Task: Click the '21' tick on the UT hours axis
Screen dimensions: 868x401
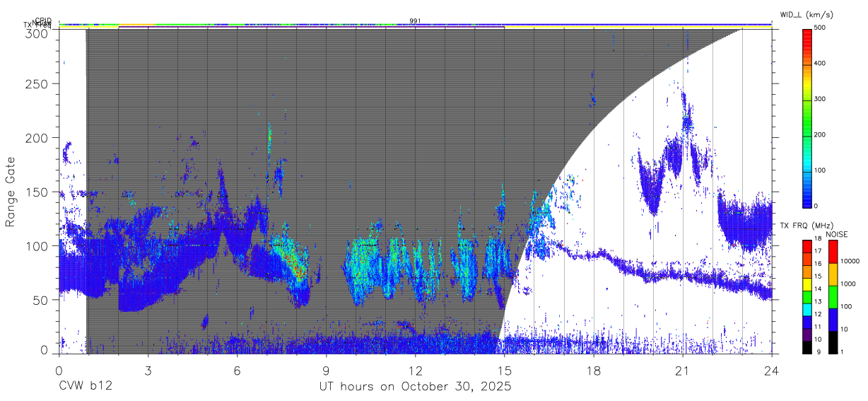Action: coord(682,371)
